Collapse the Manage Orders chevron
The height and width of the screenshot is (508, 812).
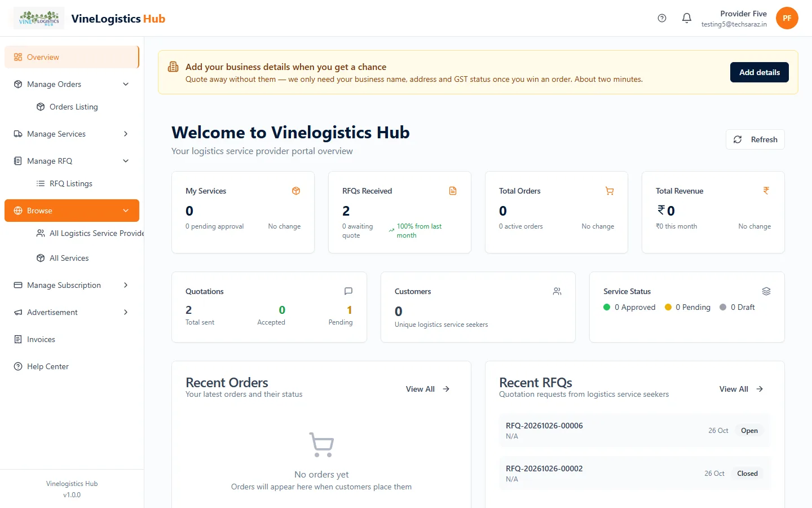[126, 84]
